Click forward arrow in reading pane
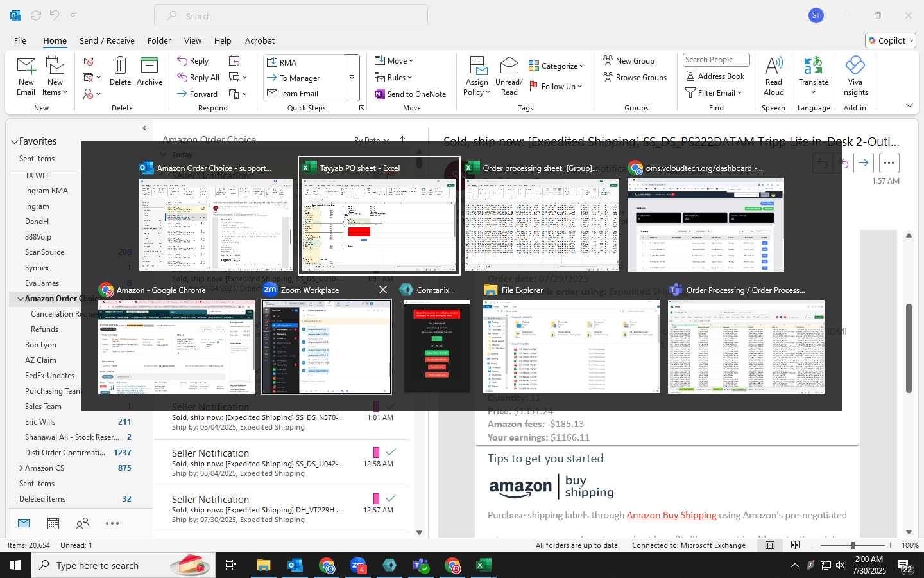 [864, 163]
